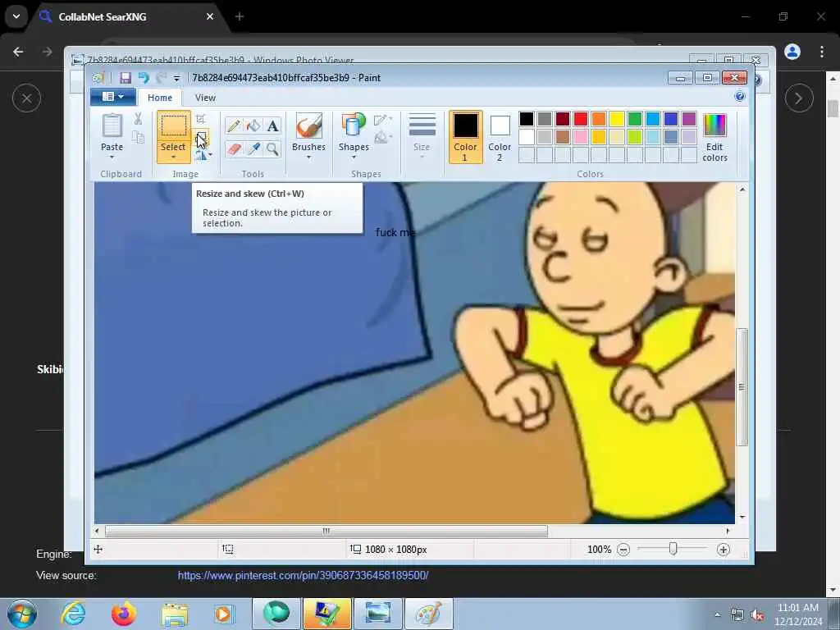Click the Rotate or flip icon

point(200,155)
